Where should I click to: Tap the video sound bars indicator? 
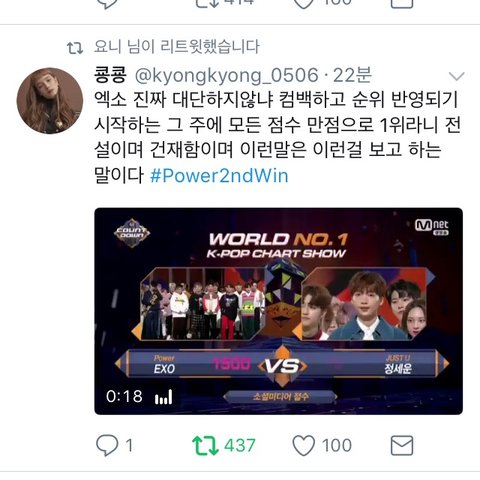(x=163, y=397)
